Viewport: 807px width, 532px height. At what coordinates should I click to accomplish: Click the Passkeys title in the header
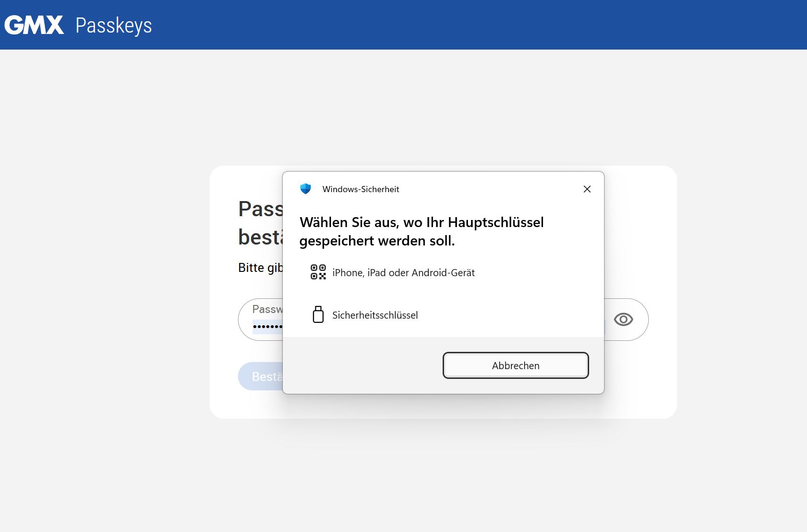coord(114,25)
